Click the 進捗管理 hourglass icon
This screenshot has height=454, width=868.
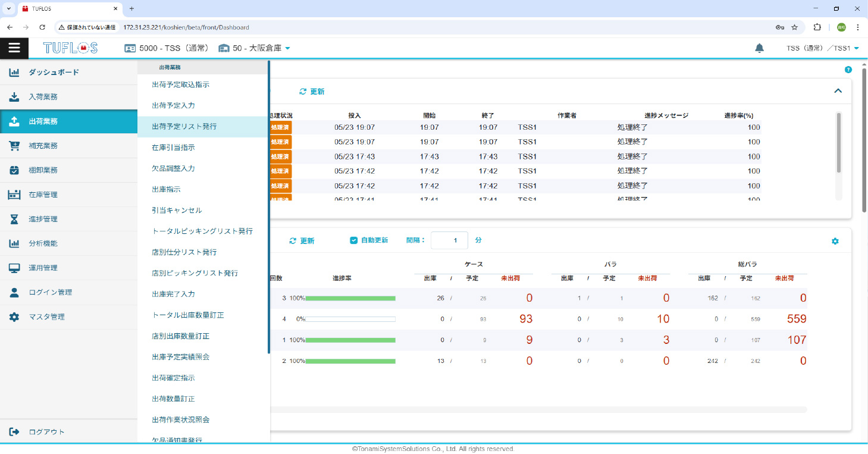[x=14, y=219]
